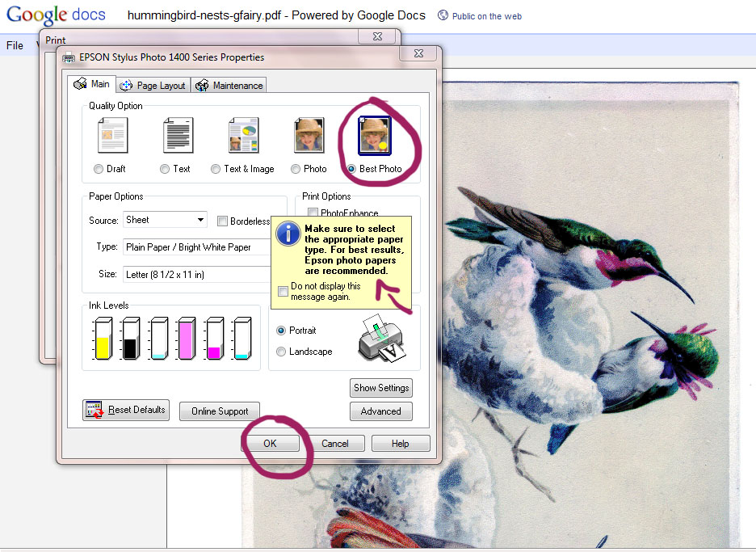Click the Advanced button

click(381, 411)
